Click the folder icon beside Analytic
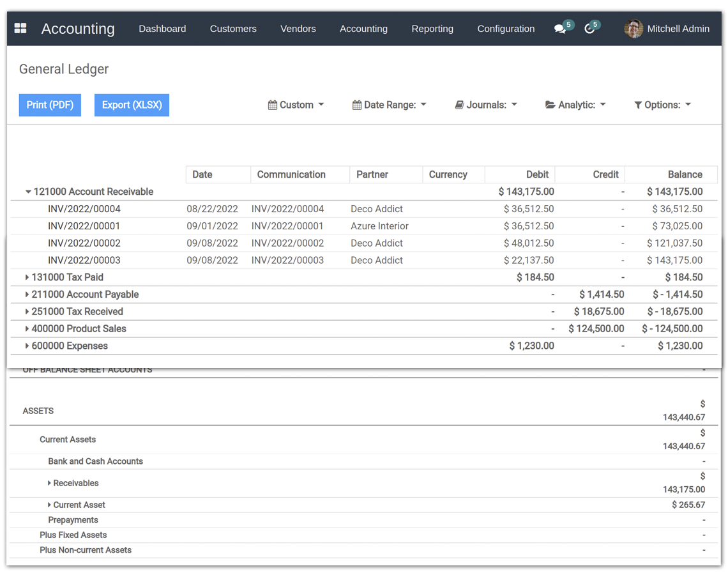 [550, 104]
